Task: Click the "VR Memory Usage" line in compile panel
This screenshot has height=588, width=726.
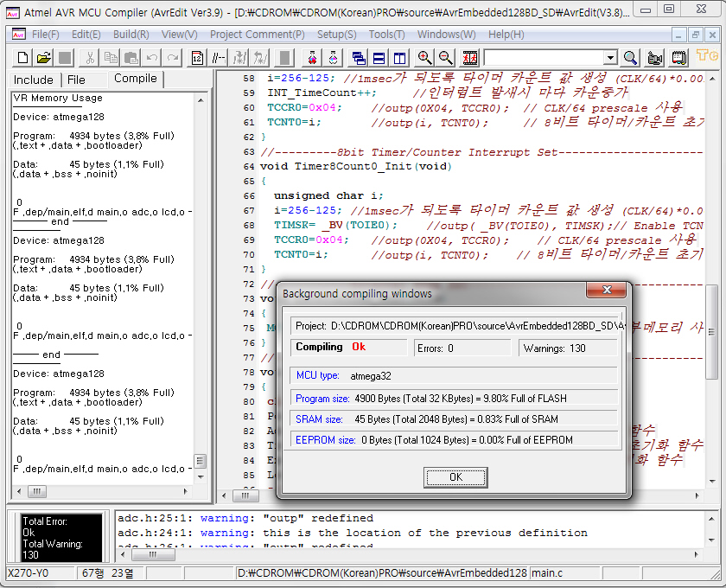Action: click(x=58, y=98)
